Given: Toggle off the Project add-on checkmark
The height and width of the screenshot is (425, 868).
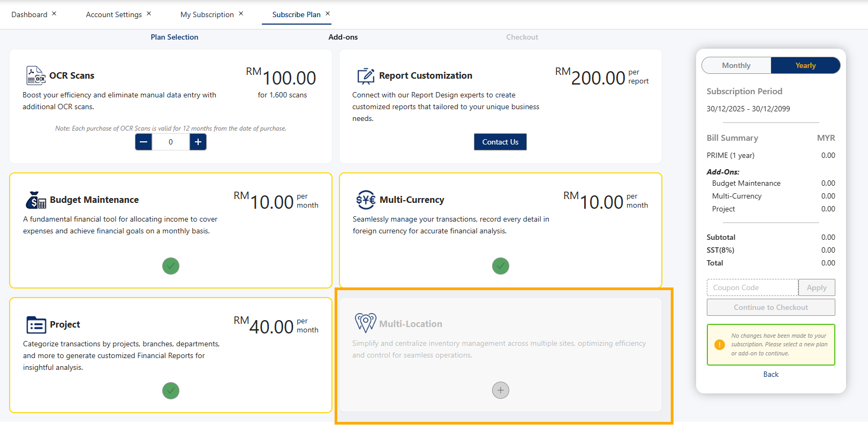Looking at the screenshot, I should [171, 391].
